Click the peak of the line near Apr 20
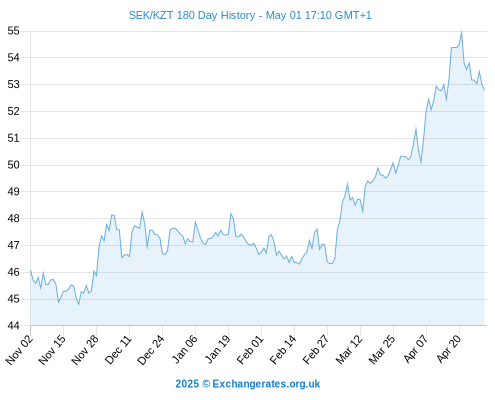 coord(461,32)
